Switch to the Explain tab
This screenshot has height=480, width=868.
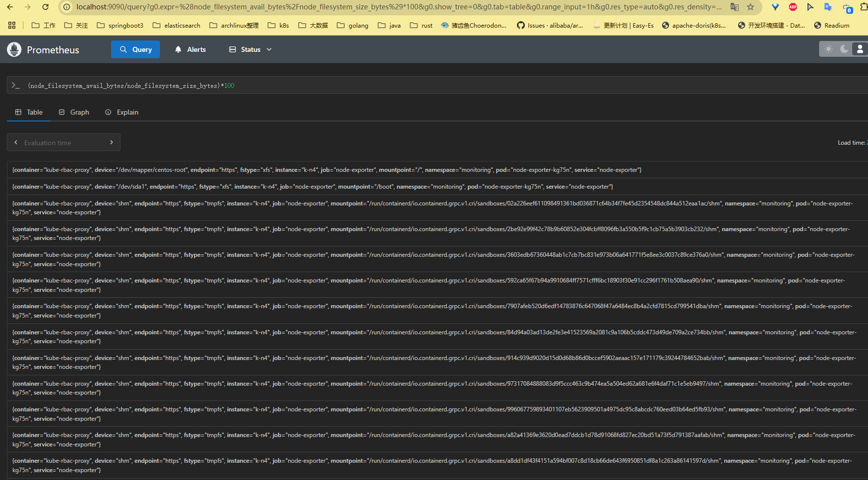[x=121, y=112]
